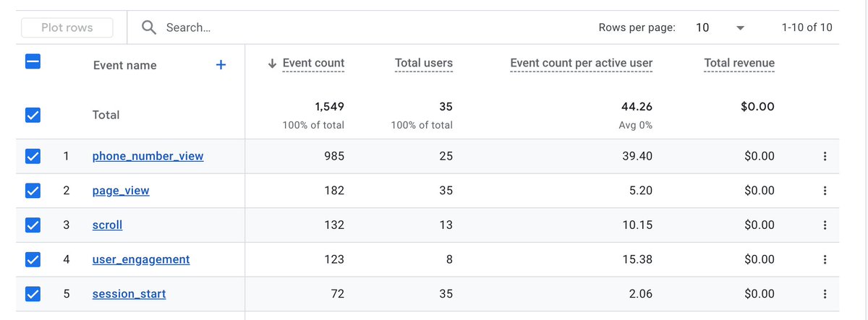Uncheck the Total row checkbox
This screenshot has width=868, height=320.
click(33, 115)
